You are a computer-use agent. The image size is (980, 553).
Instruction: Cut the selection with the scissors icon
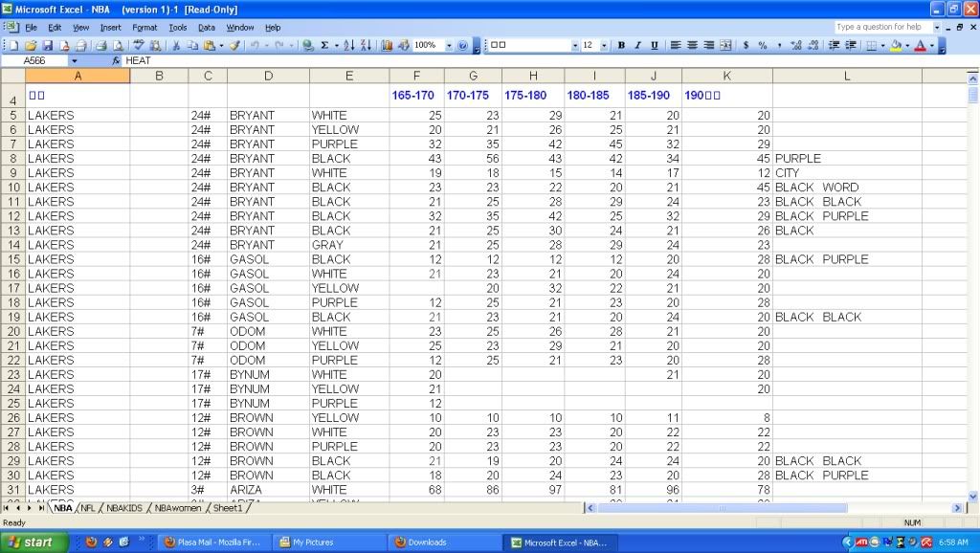coord(176,45)
